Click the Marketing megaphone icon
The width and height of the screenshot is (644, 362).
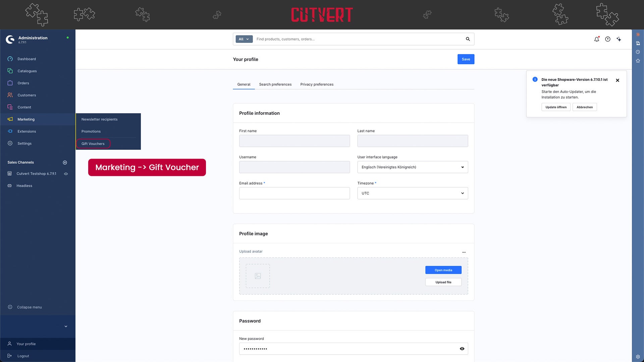(10, 119)
